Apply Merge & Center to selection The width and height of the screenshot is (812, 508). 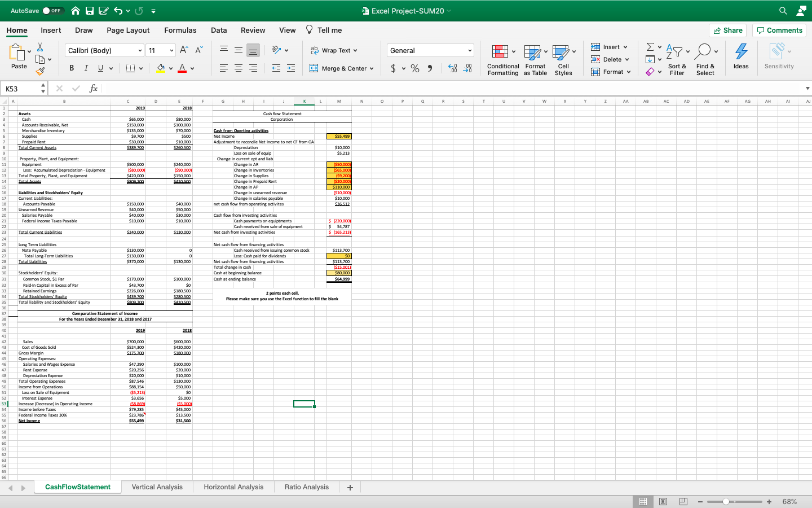(342, 68)
